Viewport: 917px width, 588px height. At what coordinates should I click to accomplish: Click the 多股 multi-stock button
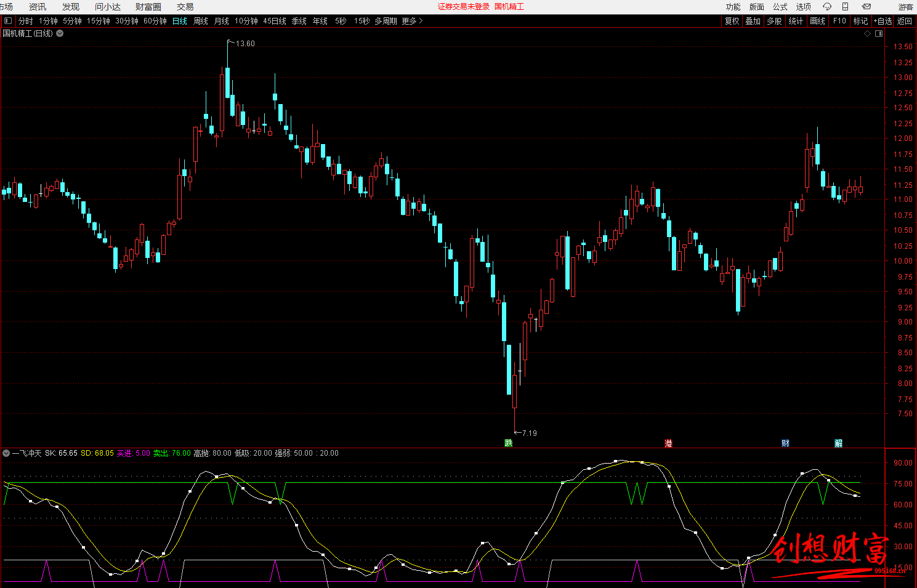point(774,21)
